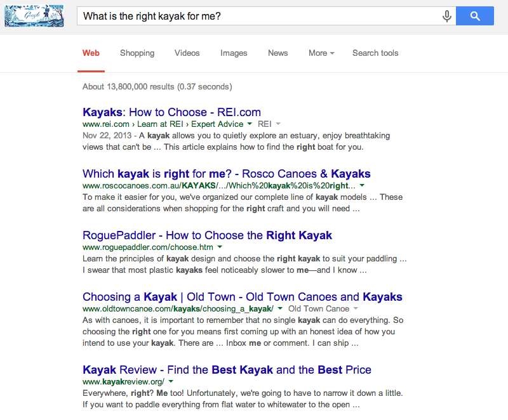Open the gray REI publisher dropdown
The height and width of the screenshot is (420, 508).
coord(269,124)
